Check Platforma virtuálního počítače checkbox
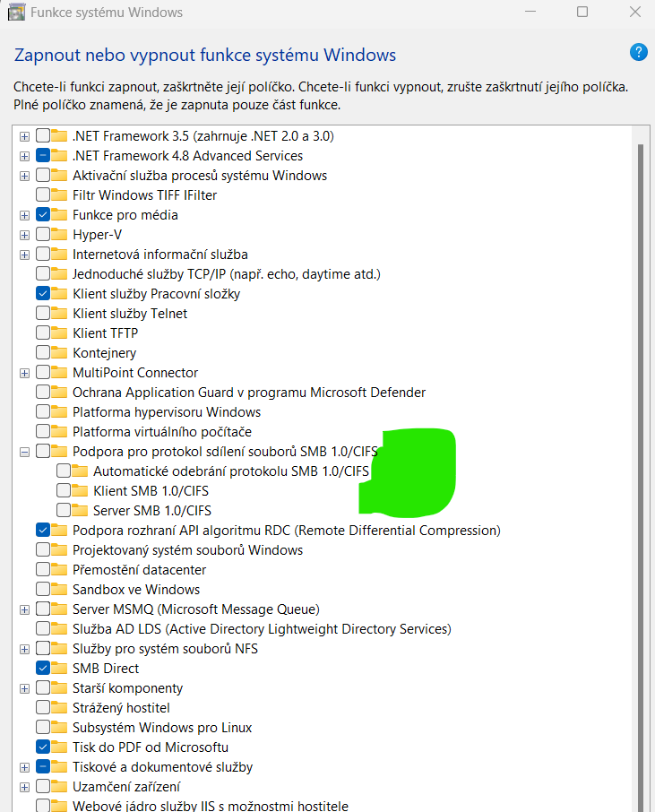Image resolution: width=655 pixels, height=812 pixels. tap(43, 431)
